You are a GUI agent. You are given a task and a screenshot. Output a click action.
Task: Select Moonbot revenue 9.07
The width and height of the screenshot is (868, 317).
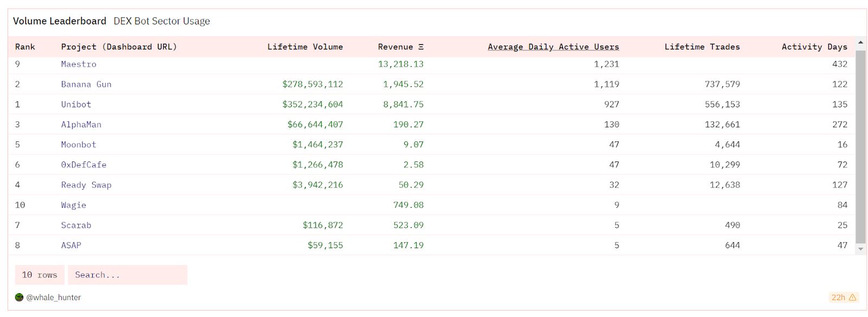pos(413,144)
